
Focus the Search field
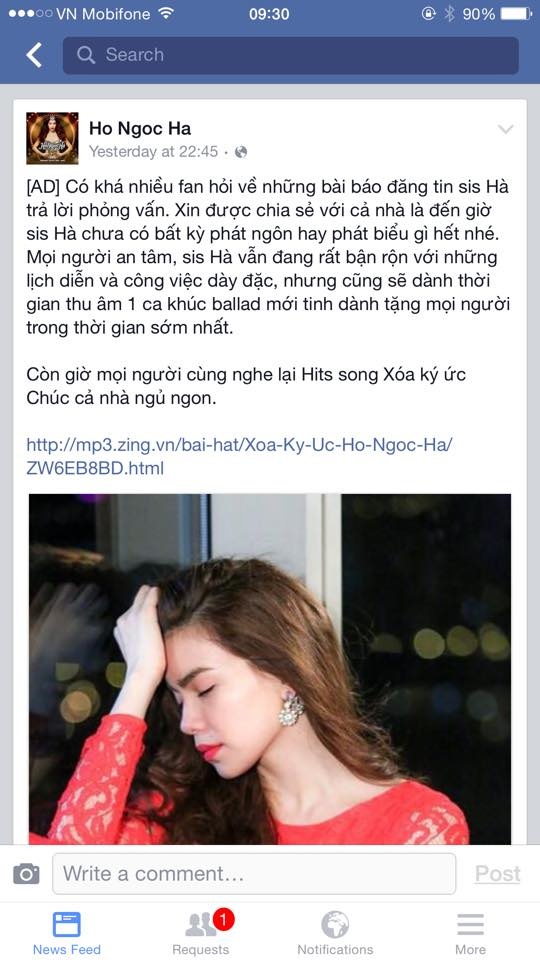click(291, 55)
